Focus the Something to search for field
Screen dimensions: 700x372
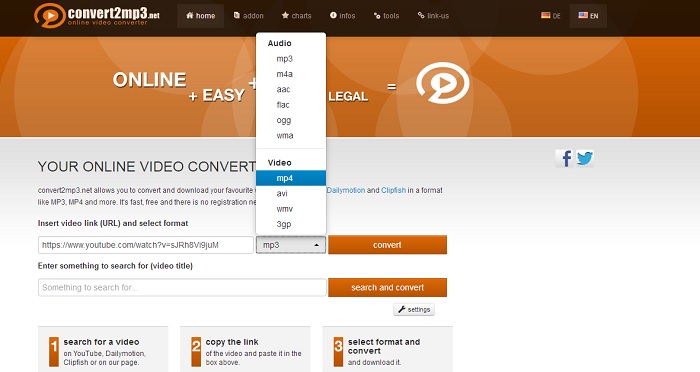pos(182,288)
